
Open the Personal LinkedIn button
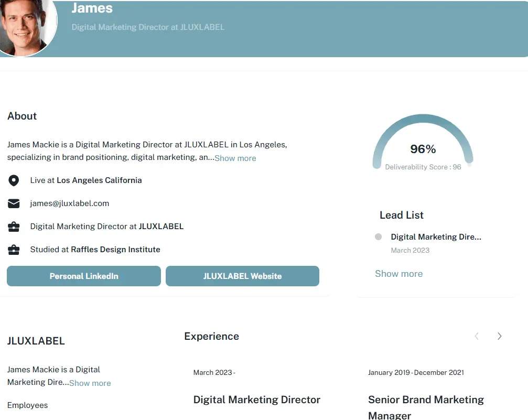[x=84, y=276]
